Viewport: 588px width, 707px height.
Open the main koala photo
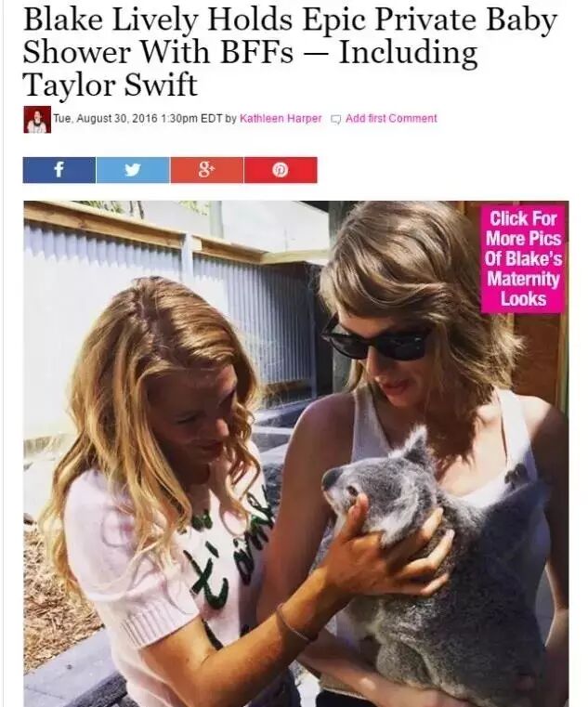coord(296,453)
